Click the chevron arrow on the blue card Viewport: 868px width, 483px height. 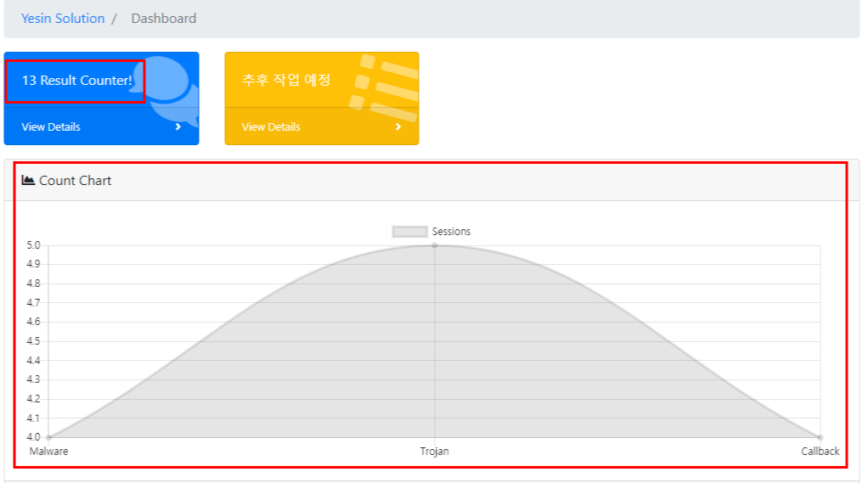[x=178, y=126]
